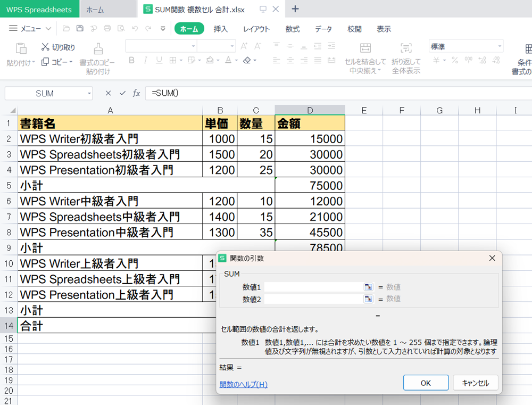Select the 数式 ribbon tab
532x405 pixels.
293,29
